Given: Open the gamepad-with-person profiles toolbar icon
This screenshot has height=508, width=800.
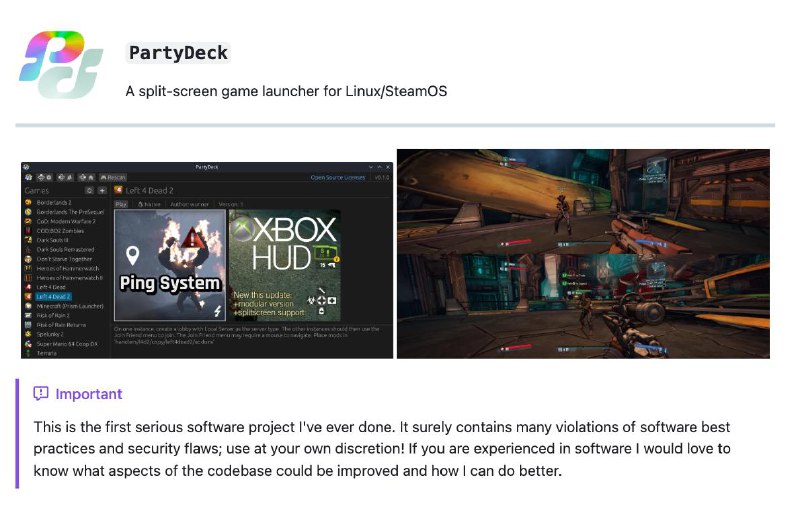Looking at the screenshot, I should tap(65, 177).
